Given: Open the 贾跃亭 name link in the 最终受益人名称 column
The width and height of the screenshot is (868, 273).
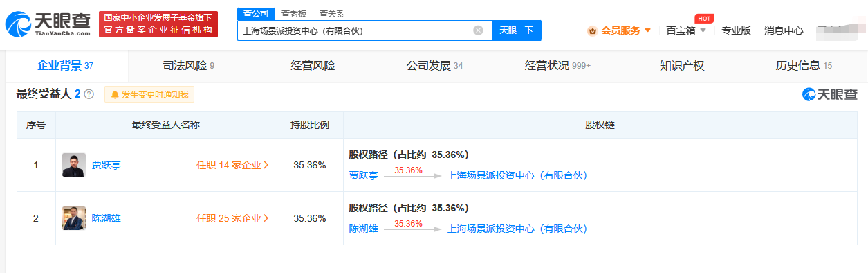Looking at the screenshot, I should click(x=106, y=165).
